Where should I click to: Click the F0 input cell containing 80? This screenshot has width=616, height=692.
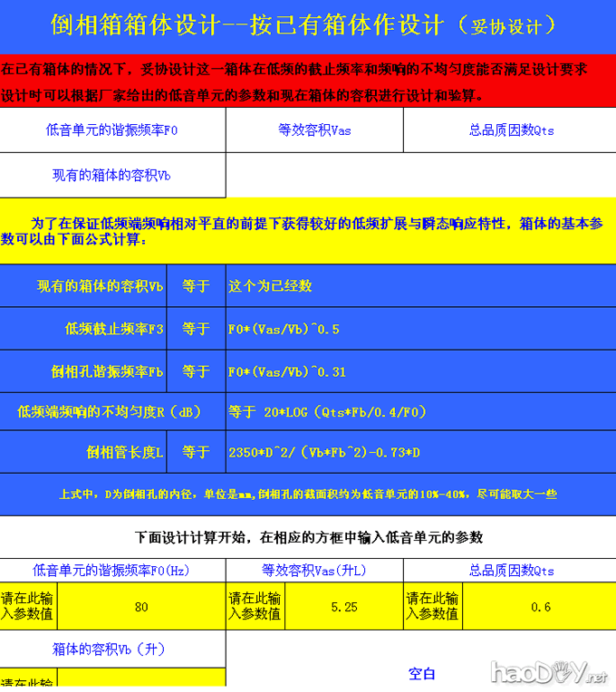(140, 607)
